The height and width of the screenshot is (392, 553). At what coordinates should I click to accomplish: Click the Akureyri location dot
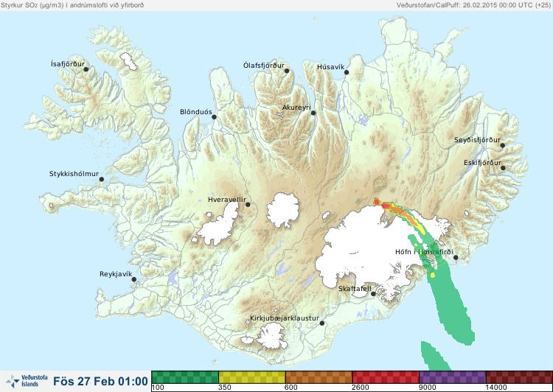[x=313, y=113]
